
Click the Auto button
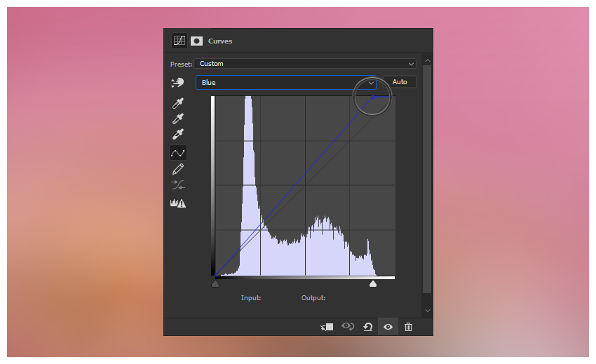(x=400, y=82)
